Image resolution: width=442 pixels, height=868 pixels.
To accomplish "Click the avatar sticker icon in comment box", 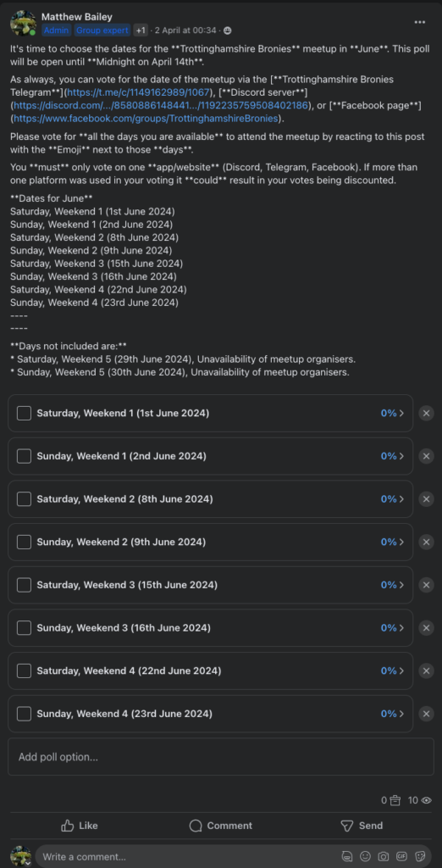I will tap(347, 856).
